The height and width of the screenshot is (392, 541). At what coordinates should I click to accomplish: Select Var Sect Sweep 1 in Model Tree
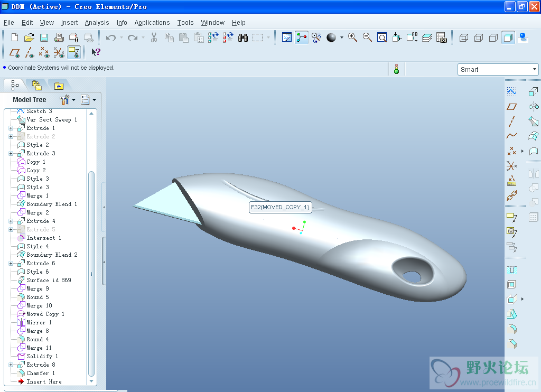tap(52, 119)
